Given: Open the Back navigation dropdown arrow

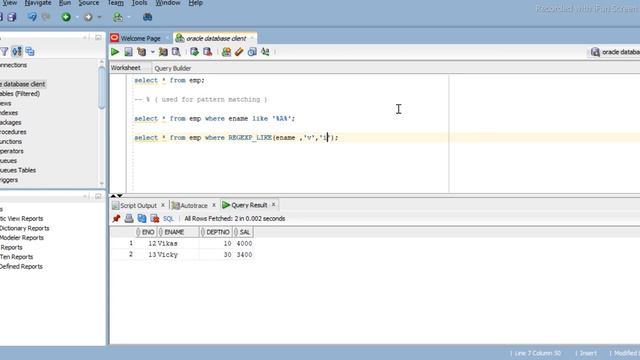Looking at the screenshot, I should 77,17.
